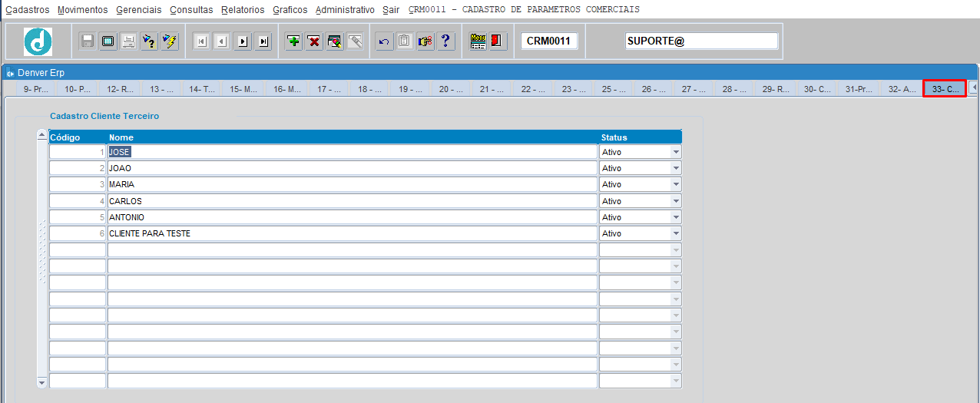Click scroll down arrow of record list
Image resolution: width=980 pixels, height=403 pixels.
[x=42, y=382]
